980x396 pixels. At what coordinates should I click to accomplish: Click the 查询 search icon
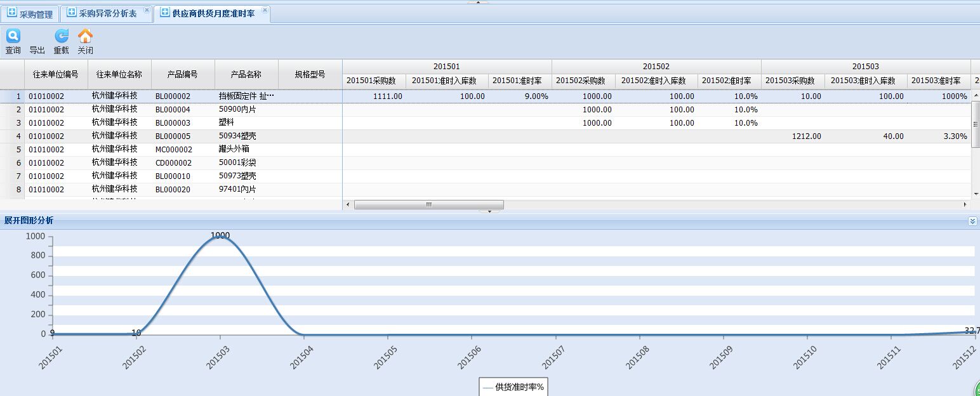tap(13, 37)
